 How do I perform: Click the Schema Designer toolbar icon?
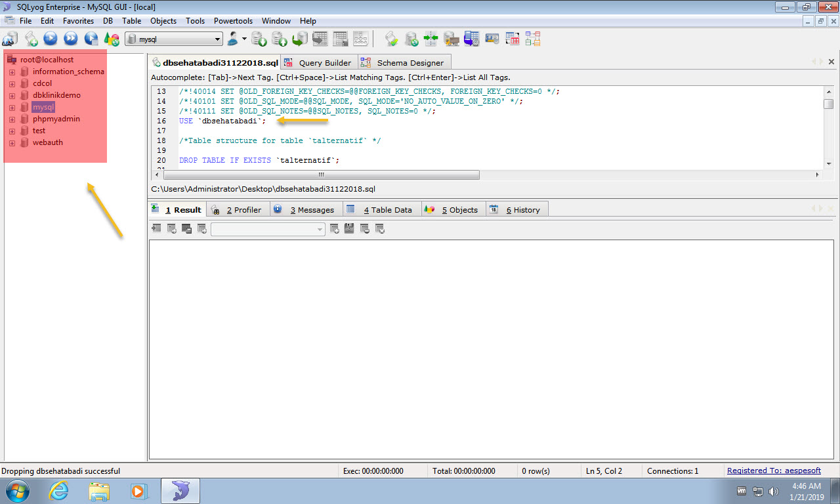pyautogui.click(x=533, y=39)
